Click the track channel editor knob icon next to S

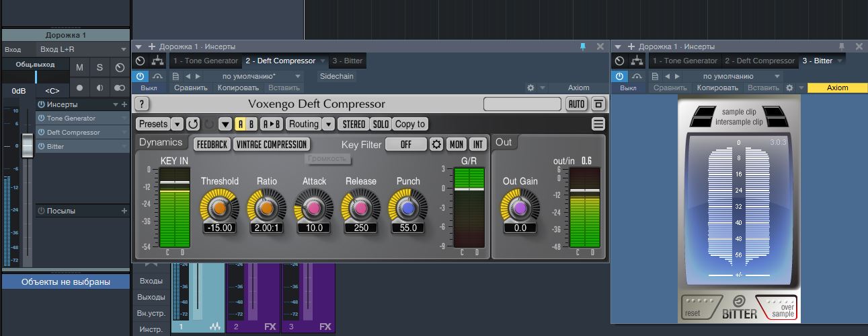(x=120, y=67)
